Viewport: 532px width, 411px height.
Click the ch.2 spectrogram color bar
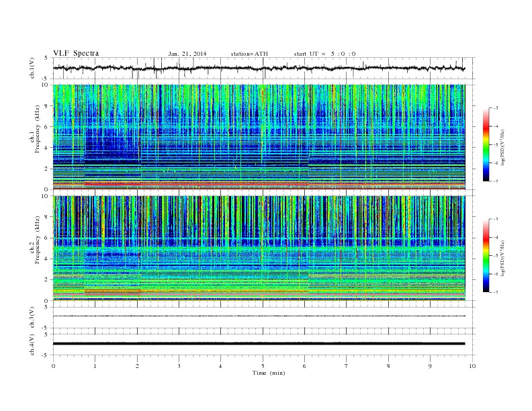point(486,256)
